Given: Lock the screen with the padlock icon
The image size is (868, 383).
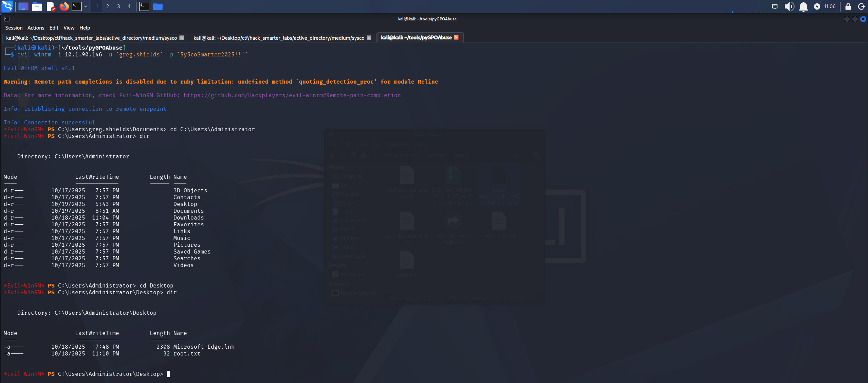Looking at the screenshot, I should click(848, 6).
